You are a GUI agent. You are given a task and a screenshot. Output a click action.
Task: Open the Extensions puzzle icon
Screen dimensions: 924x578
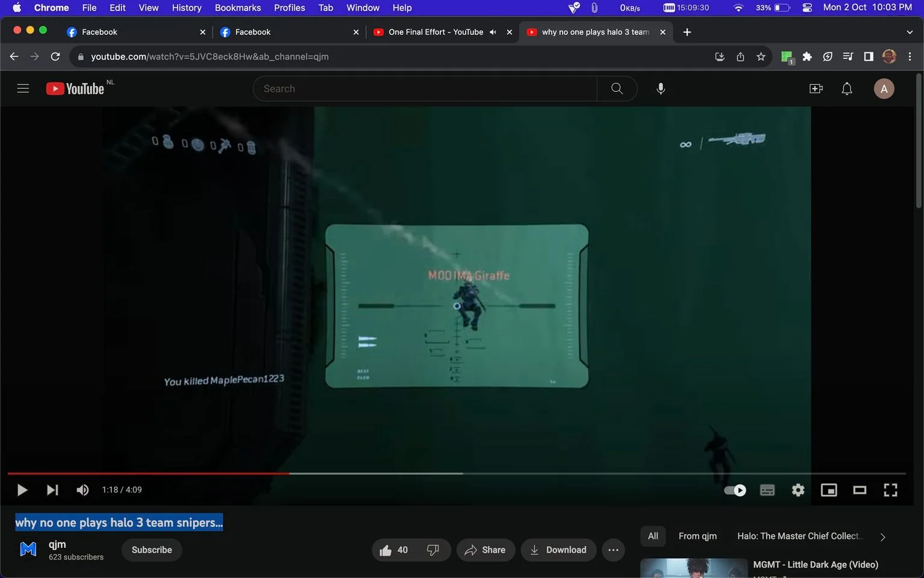pyautogui.click(x=807, y=57)
